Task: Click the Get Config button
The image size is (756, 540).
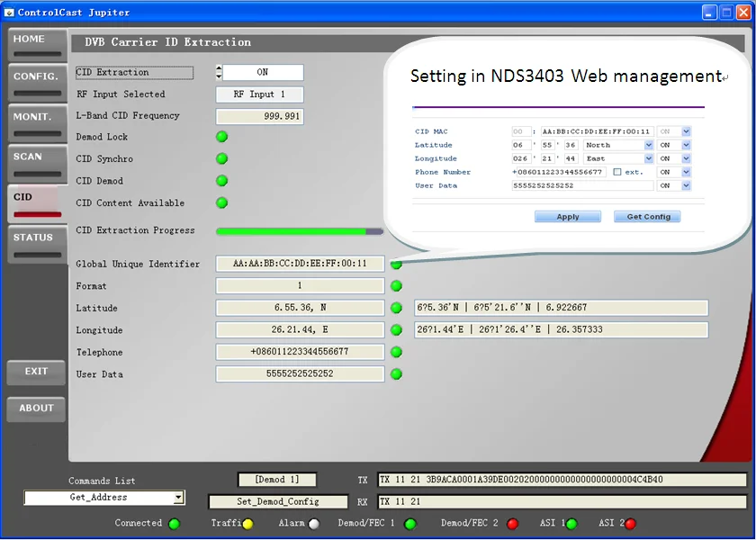Action: click(x=648, y=217)
